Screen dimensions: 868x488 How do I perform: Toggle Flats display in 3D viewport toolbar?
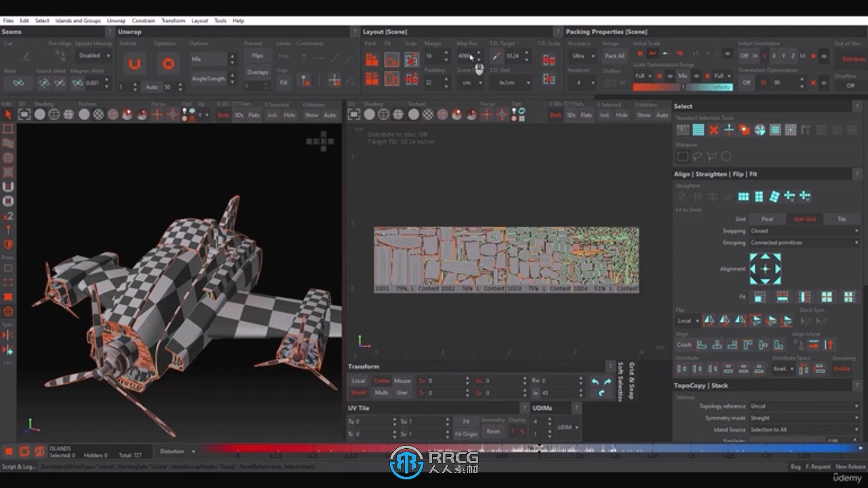point(254,115)
